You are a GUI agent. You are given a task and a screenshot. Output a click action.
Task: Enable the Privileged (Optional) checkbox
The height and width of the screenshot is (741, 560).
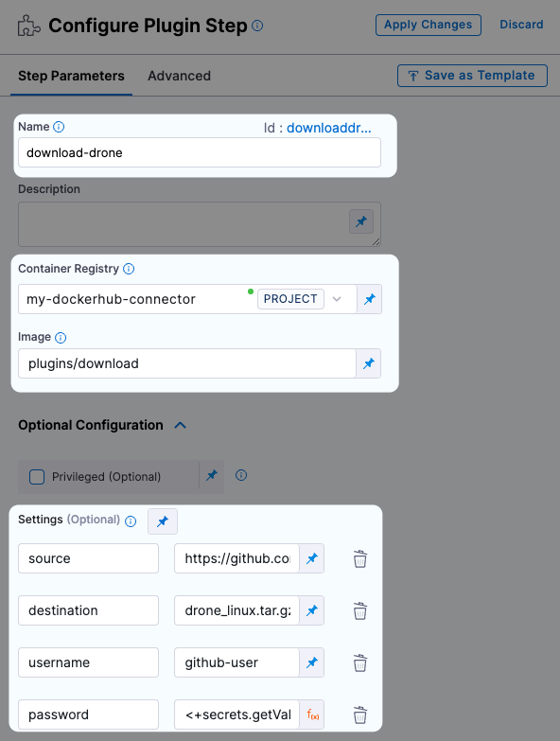[x=37, y=477]
